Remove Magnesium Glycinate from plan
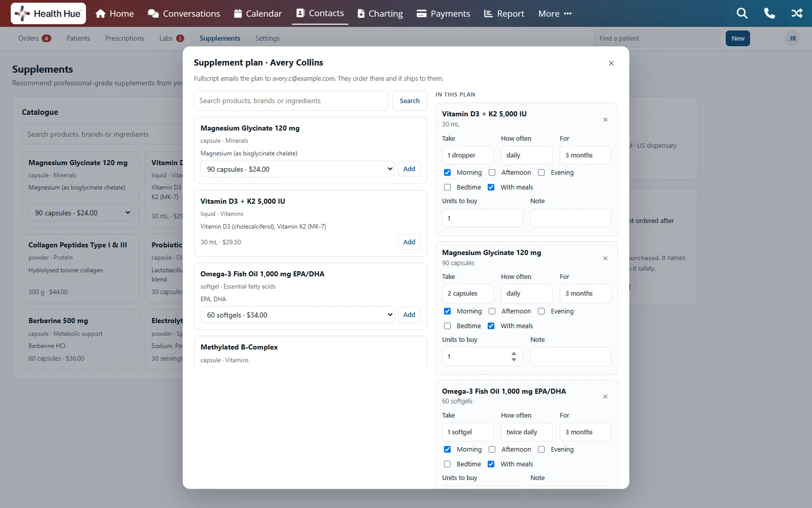This screenshot has width=812, height=508. pos(605,259)
